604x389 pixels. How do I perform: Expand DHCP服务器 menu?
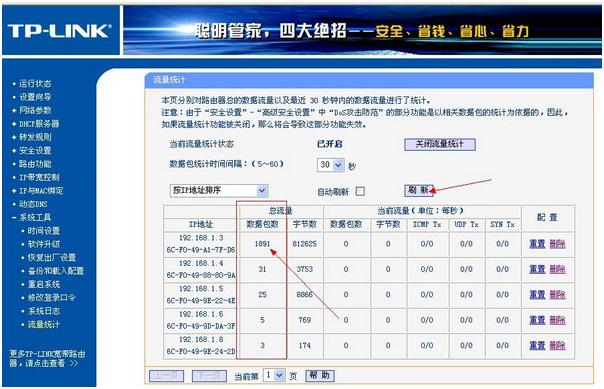[x=39, y=124]
